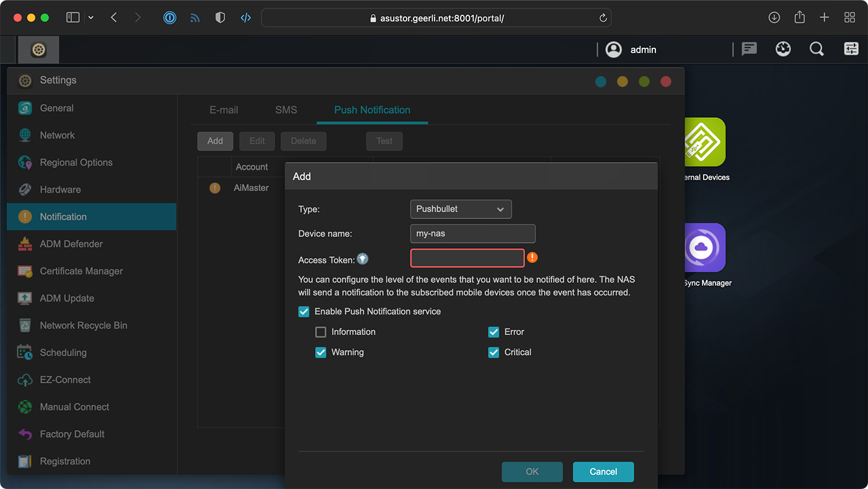The image size is (868, 489).
Task: Open Safari's tab overview grid
Action: pos(850,18)
